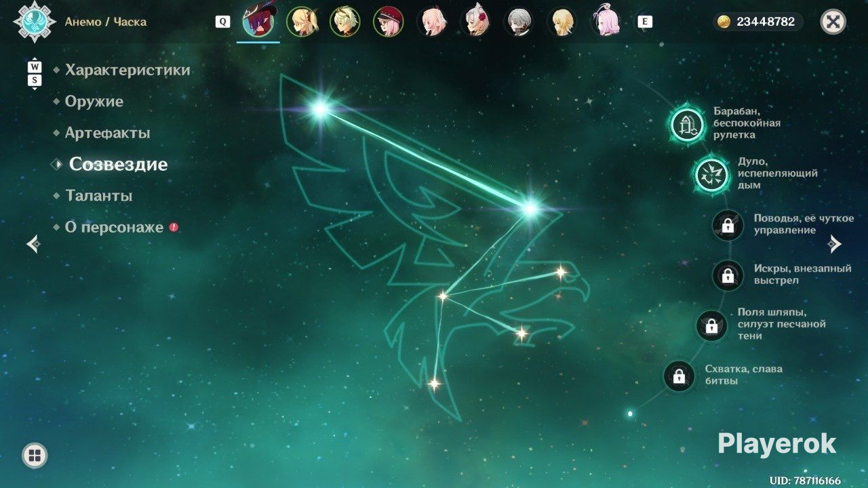Click the Mora balance 23448782
The image size is (868, 488).
(x=766, y=22)
